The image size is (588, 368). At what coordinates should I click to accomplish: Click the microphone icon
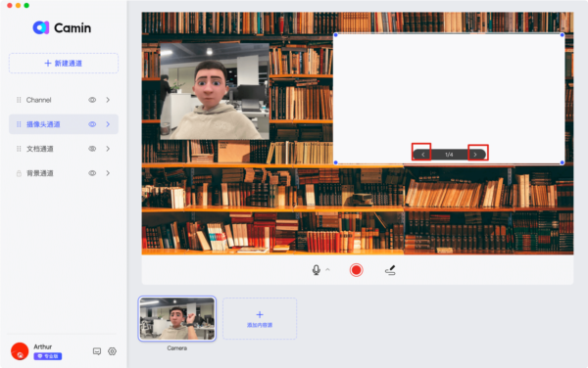click(x=317, y=270)
